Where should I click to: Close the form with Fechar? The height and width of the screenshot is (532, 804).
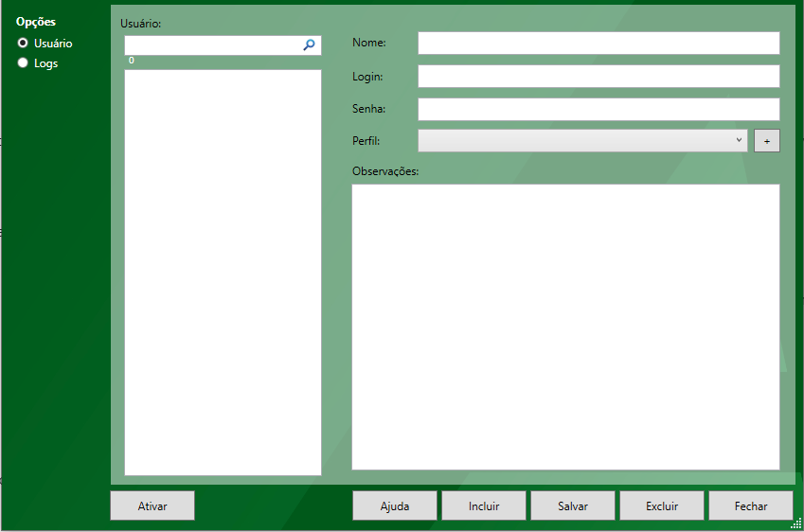[751, 505]
